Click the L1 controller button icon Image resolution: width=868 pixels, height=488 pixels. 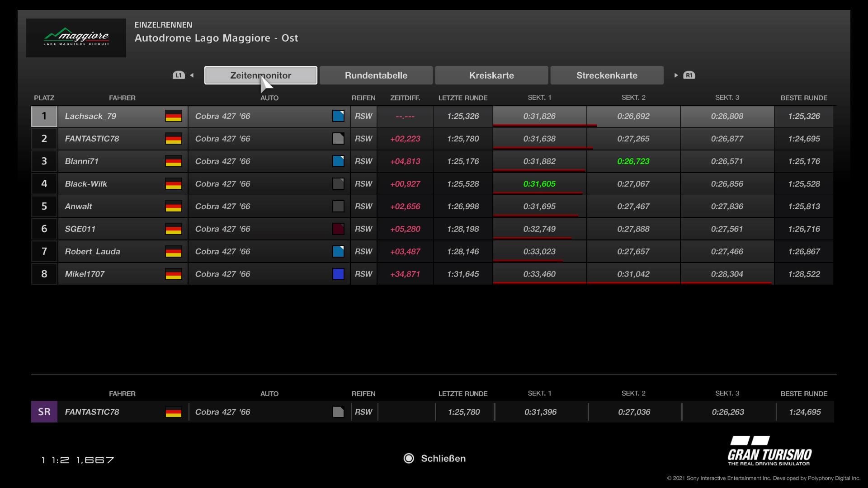pos(179,75)
